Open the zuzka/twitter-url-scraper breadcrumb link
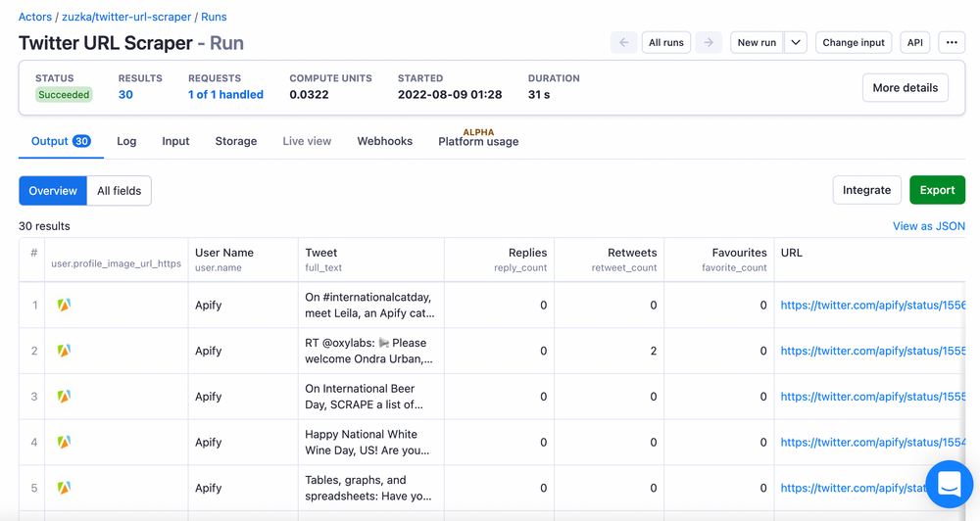The image size is (980, 521). click(x=126, y=17)
